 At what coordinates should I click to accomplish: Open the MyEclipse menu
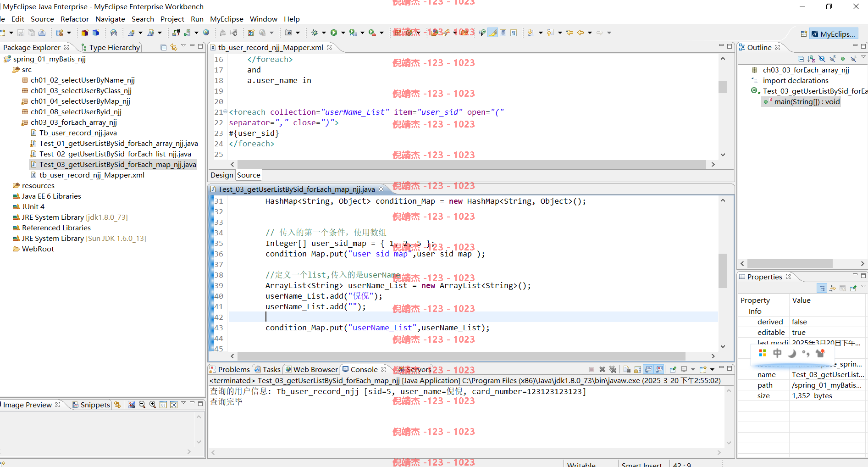coord(227,19)
